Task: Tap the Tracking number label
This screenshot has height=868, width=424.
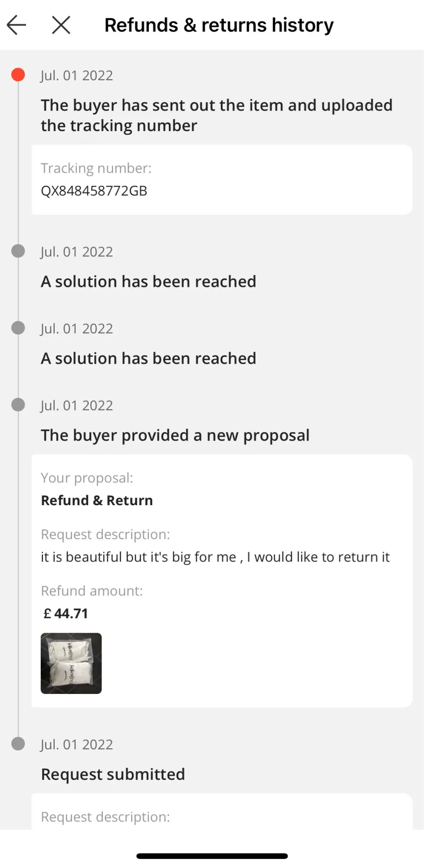Action: point(96,168)
